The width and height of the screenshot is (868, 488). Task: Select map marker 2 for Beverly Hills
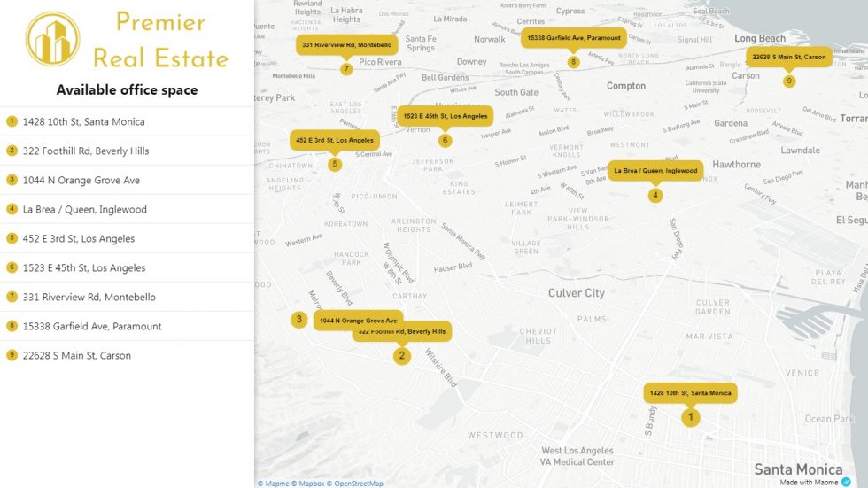tap(402, 356)
